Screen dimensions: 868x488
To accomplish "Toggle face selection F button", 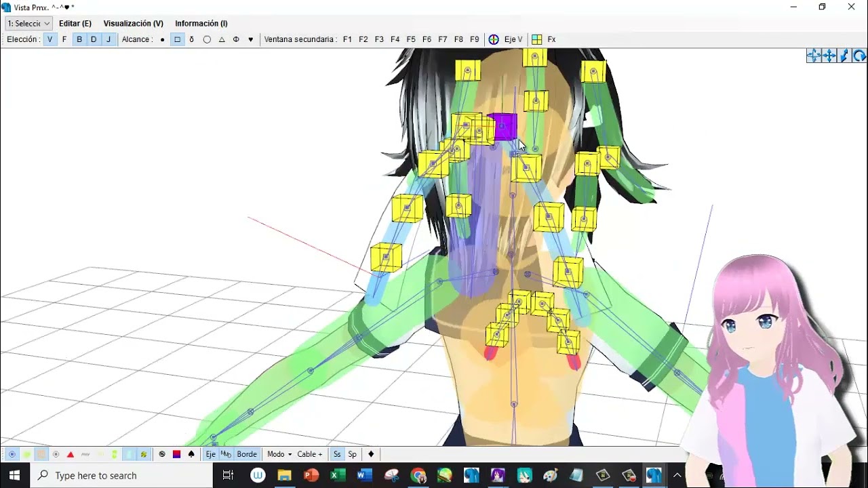I will click(64, 39).
